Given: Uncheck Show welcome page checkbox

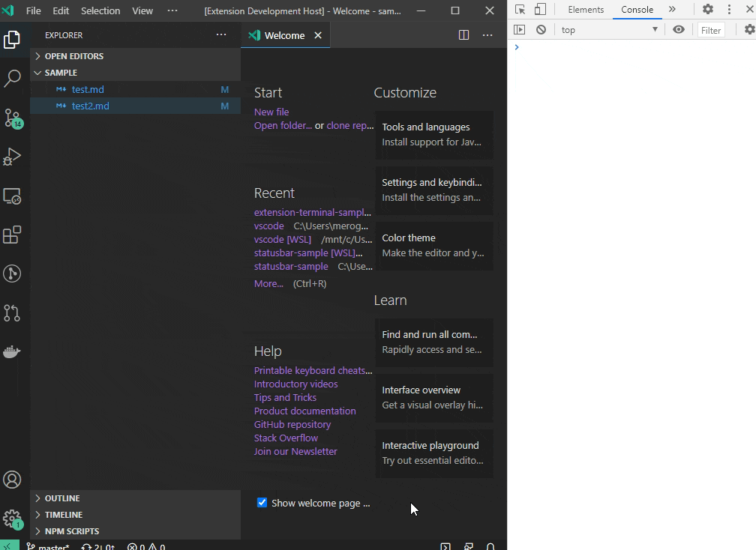Looking at the screenshot, I should pyautogui.click(x=262, y=503).
